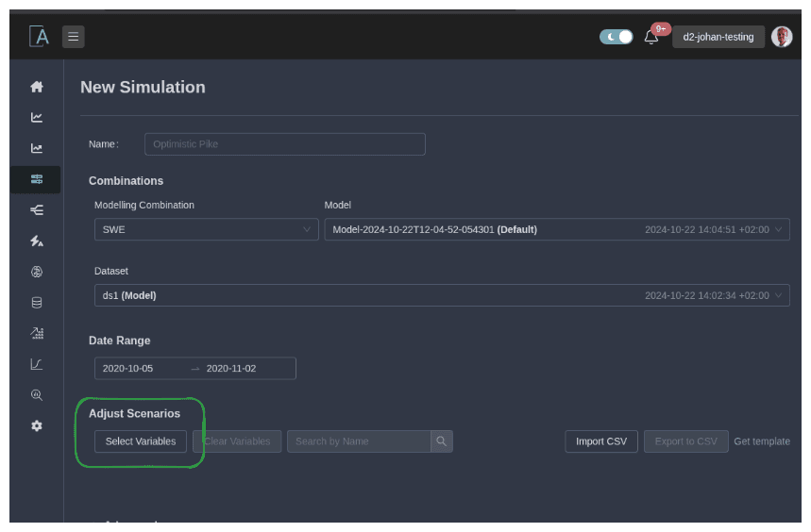Click the notification bell icon
The height and width of the screenshot is (532, 811).
tap(651, 37)
